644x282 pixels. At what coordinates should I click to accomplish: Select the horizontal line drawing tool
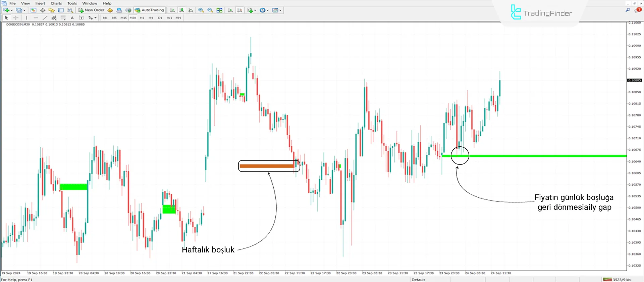[x=36, y=18]
